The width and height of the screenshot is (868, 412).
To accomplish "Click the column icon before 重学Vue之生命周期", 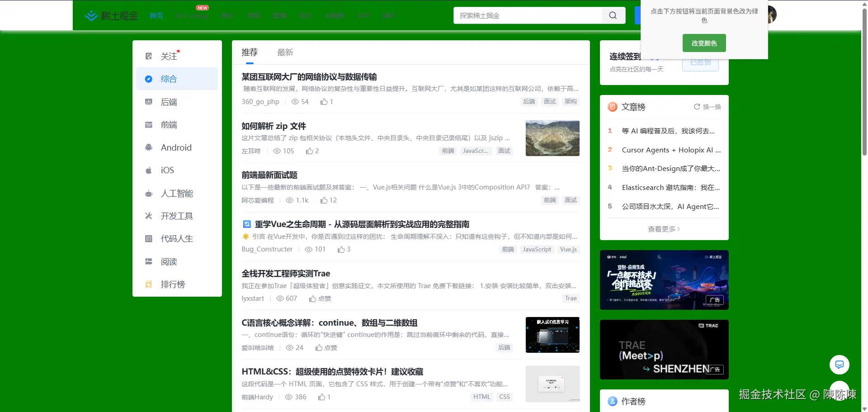I will [247, 224].
